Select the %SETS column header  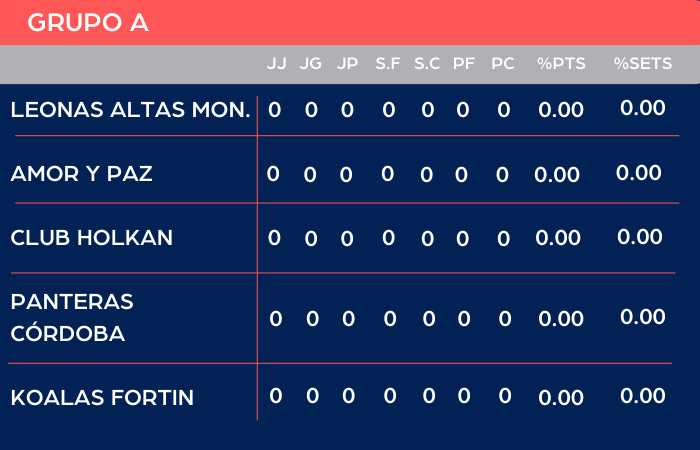click(643, 64)
